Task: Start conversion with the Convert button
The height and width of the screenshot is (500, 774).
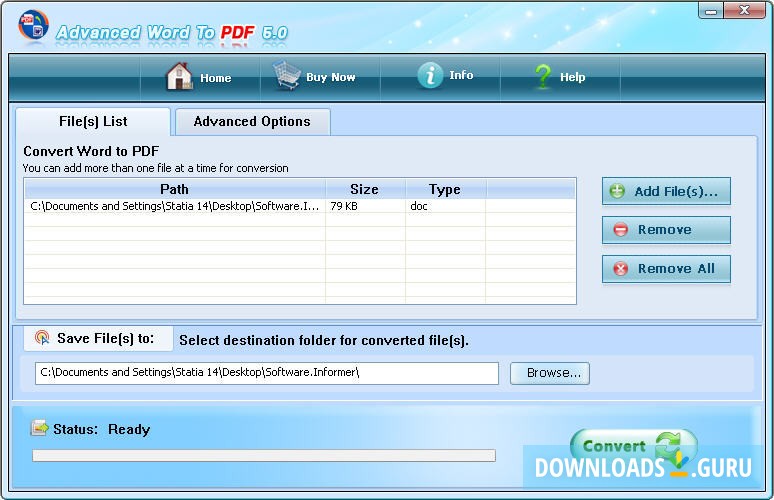Action: [634, 445]
